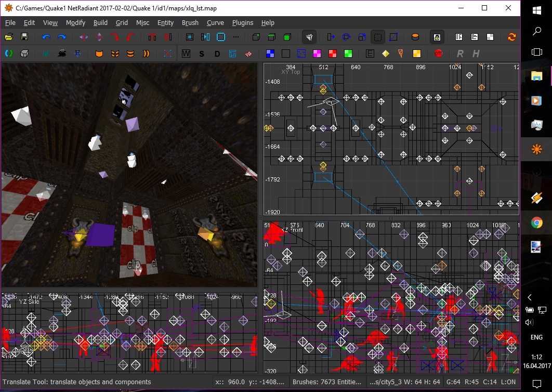Toggle edge selection mode cube

click(x=272, y=37)
